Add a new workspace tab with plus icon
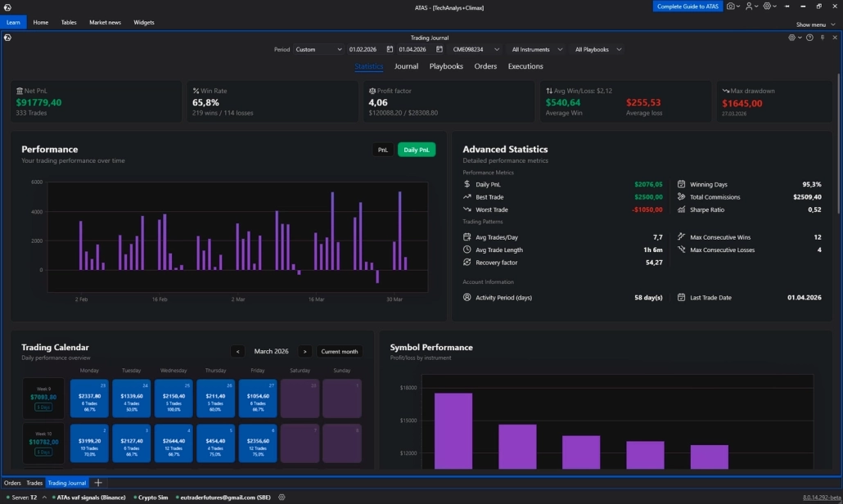Screen dimensions: 843x504 tap(98, 483)
